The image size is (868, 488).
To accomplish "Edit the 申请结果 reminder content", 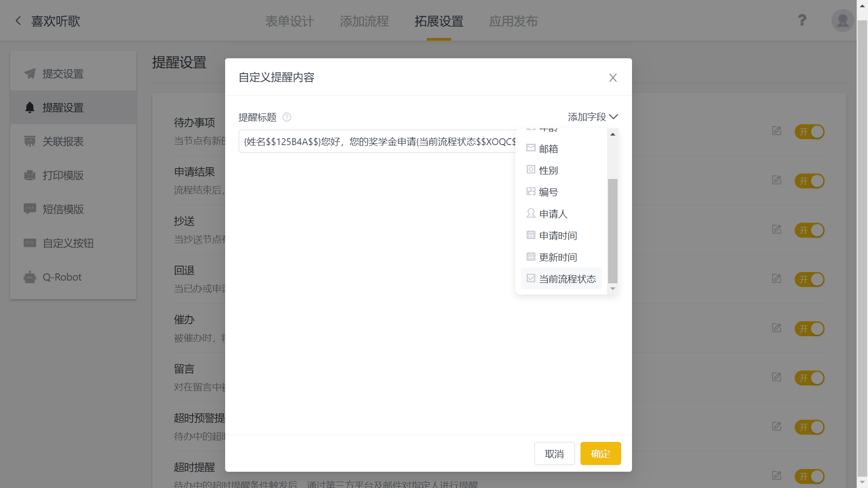I will (777, 180).
